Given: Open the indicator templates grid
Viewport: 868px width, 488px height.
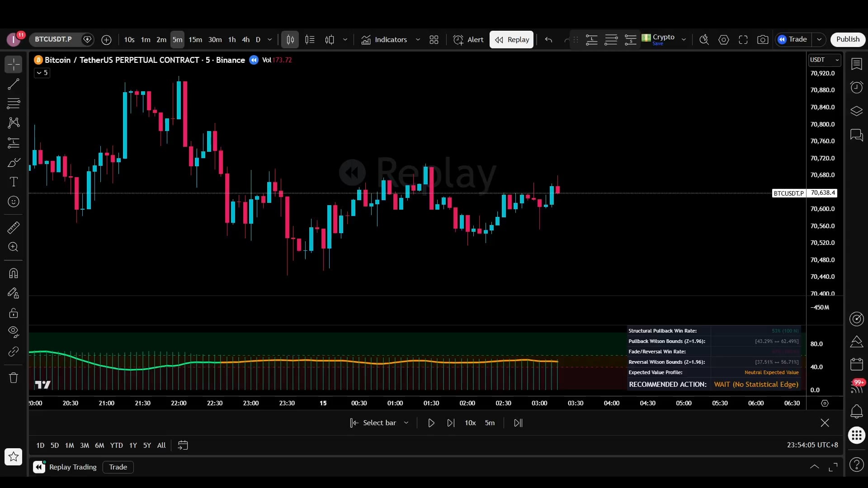Looking at the screenshot, I should (434, 40).
